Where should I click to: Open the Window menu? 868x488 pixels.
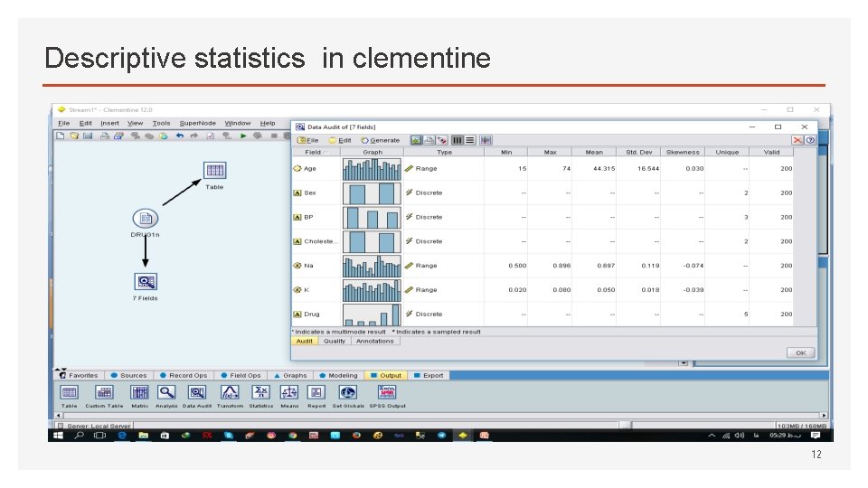tap(238, 123)
